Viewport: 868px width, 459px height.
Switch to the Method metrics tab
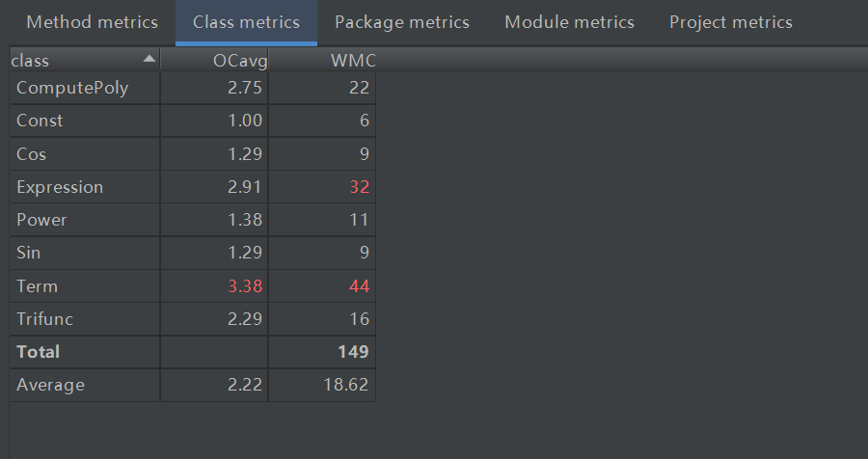coord(92,22)
